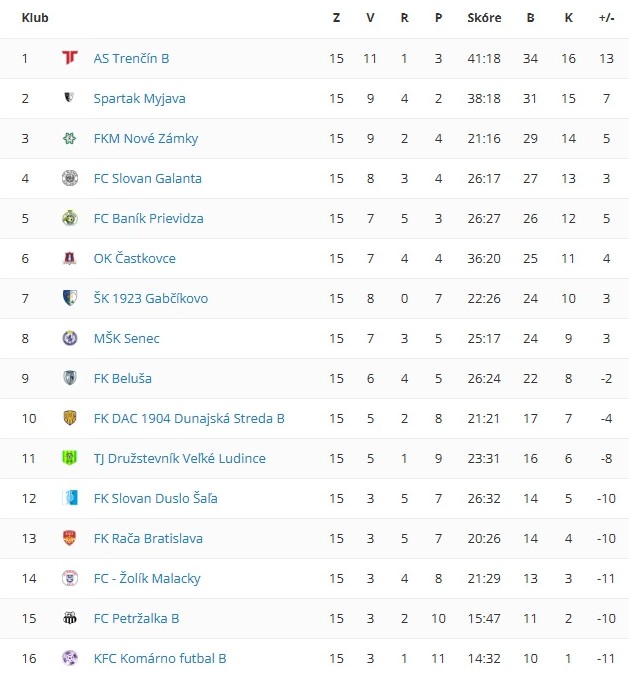Viewport: 629px width, 678px height.
Task: Click the Klub column header
Action: pos(35,18)
